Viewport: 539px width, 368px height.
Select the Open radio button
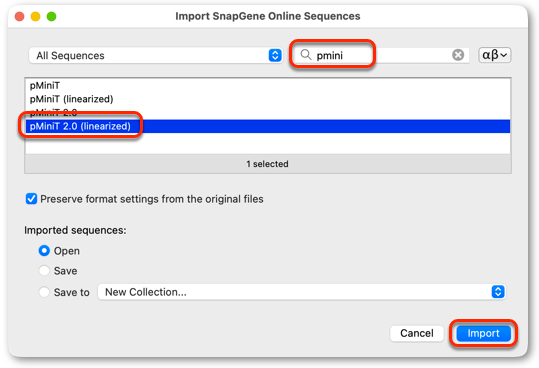[x=44, y=250]
